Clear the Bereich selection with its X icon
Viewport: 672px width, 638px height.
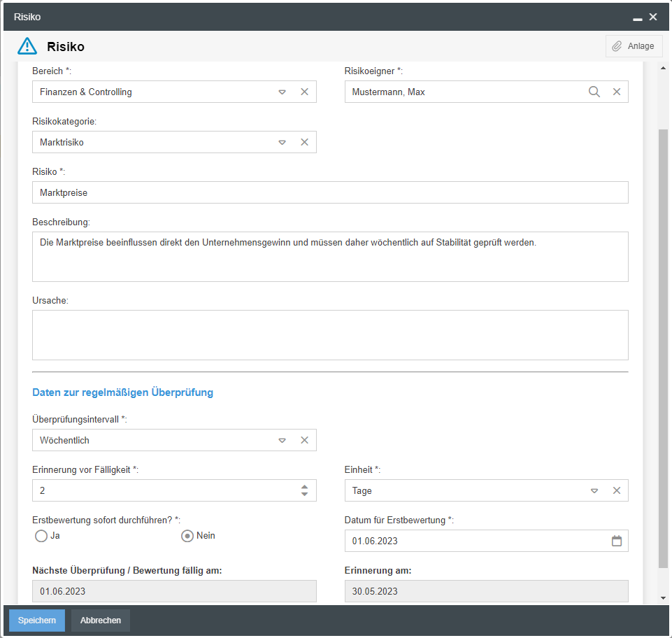coord(305,92)
